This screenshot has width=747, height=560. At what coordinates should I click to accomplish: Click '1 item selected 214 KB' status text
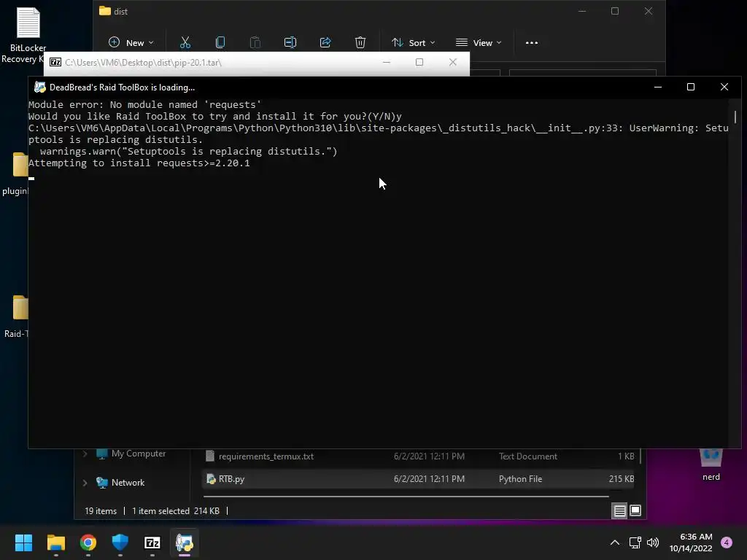(176, 511)
